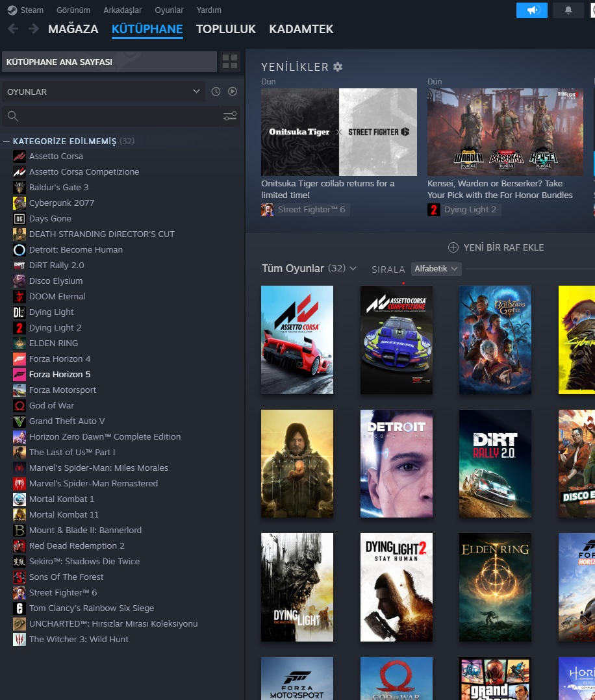Click the Kütüphane Ana Sayfası button
Screen dimensions: 595x700
click(x=109, y=62)
